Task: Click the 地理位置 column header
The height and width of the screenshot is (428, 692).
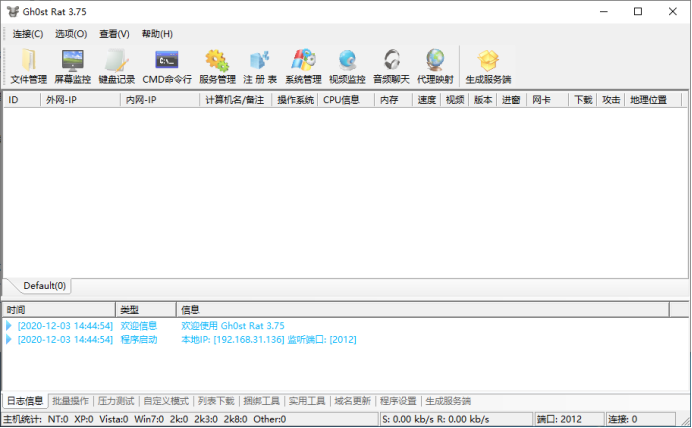Action: pyautogui.click(x=653, y=100)
